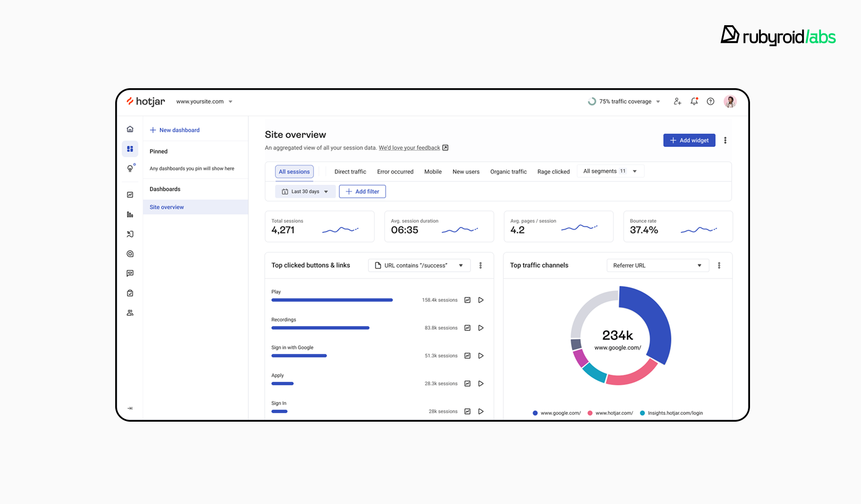Open the help question mark icon
Viewport: 861px width, 504px height.
pos(710,101)
